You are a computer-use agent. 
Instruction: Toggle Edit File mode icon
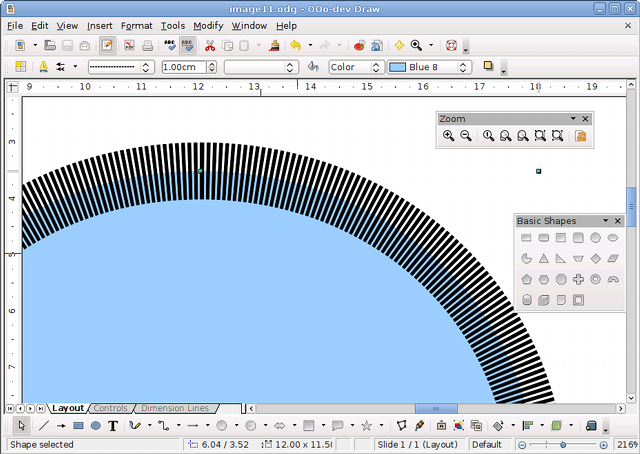[107, 46]
